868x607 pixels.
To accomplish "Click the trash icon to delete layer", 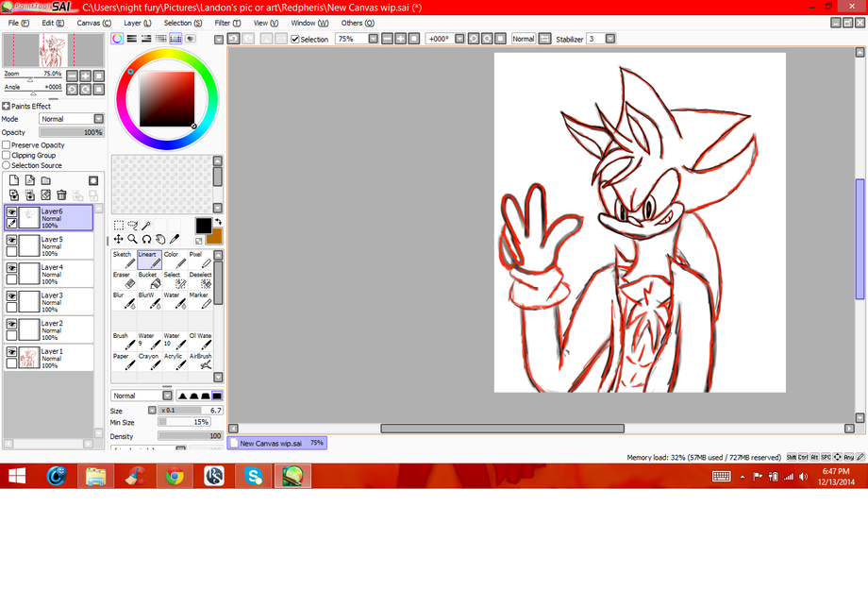I will tap(62, 195).
